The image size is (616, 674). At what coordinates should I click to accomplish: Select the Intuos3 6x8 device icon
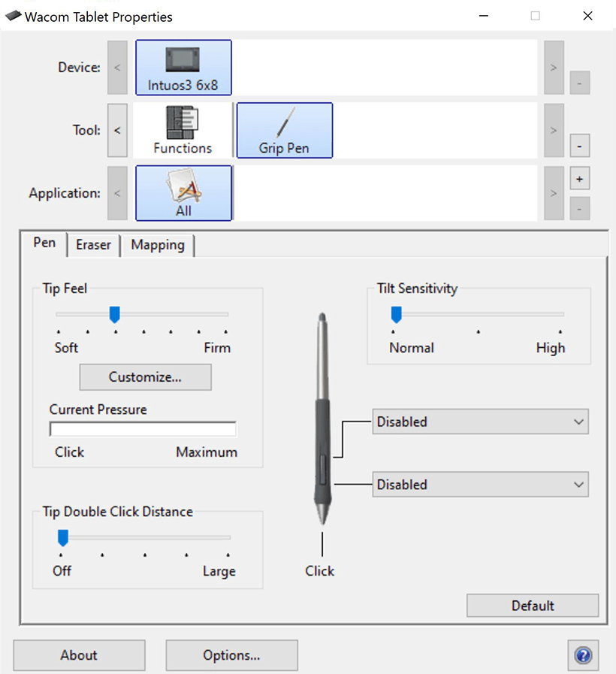click(x=183, y=68)
